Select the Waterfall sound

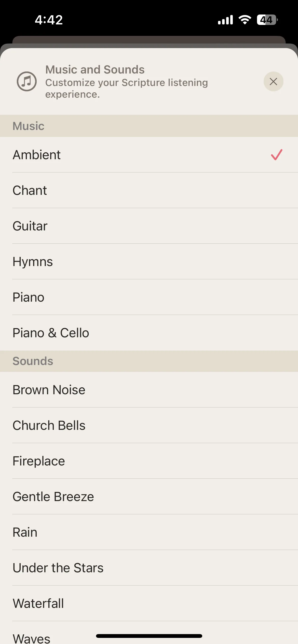149,603
